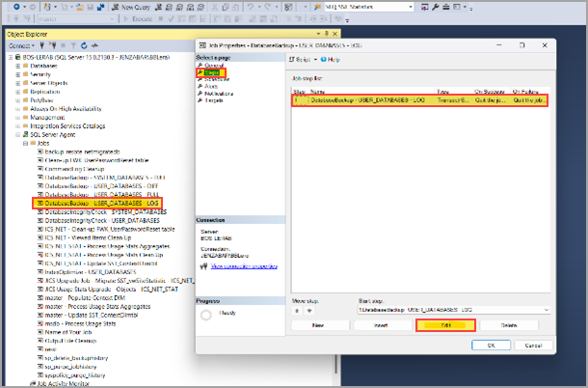Click the Activity Monitor icon in Object Explorer toolbar
The width and height of the screenshot is (588, 388).
(94, 45)
